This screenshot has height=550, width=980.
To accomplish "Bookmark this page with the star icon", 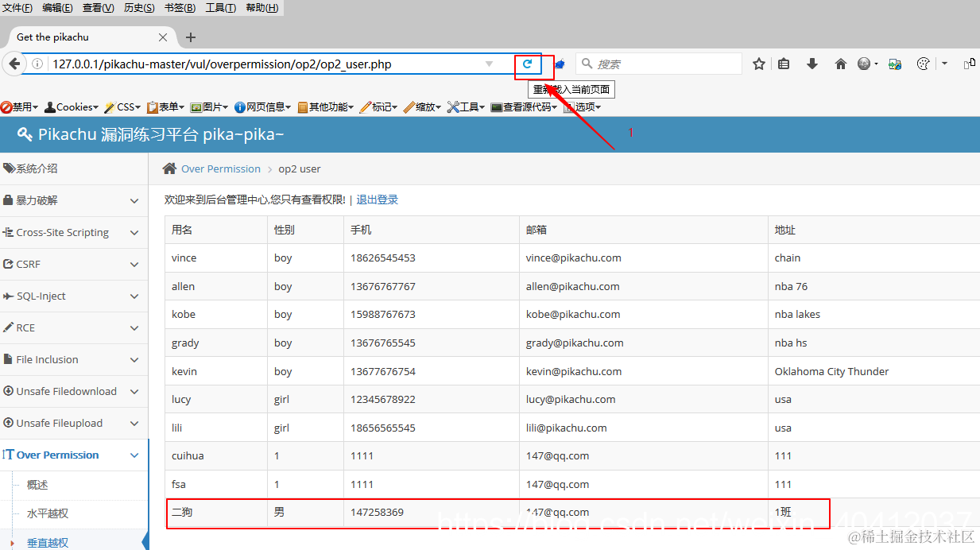I will pos(759,64).
